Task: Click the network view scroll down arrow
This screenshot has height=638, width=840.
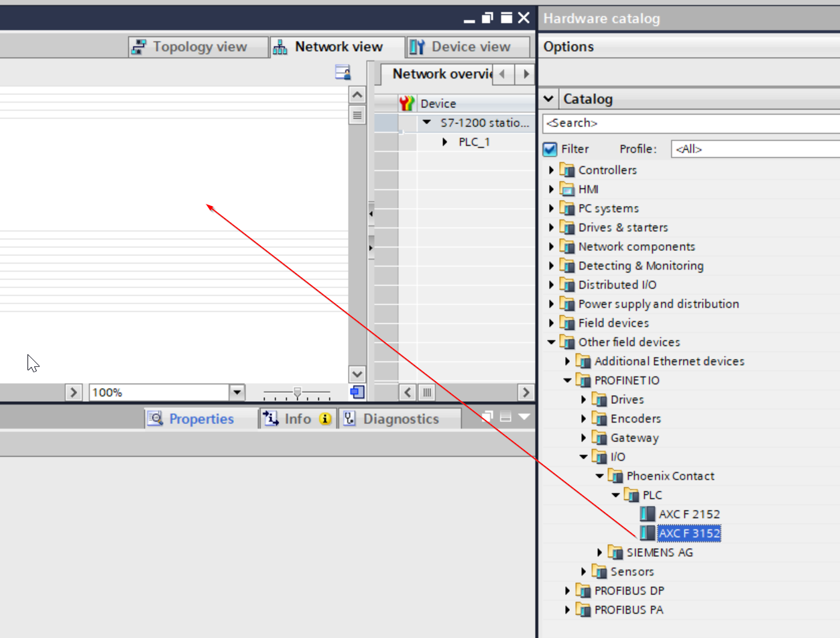Action: click(357, 374)
